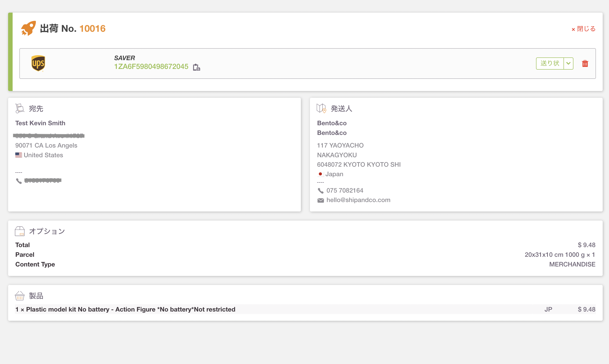Click the Japan country text
Viewport: 609px width, 364px height.
coord(334,174)
